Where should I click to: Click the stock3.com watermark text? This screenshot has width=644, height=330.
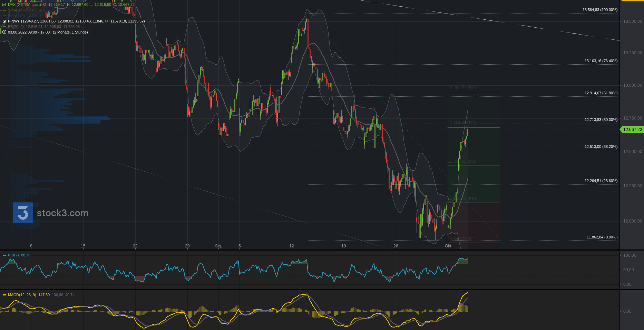pos(63,213)
